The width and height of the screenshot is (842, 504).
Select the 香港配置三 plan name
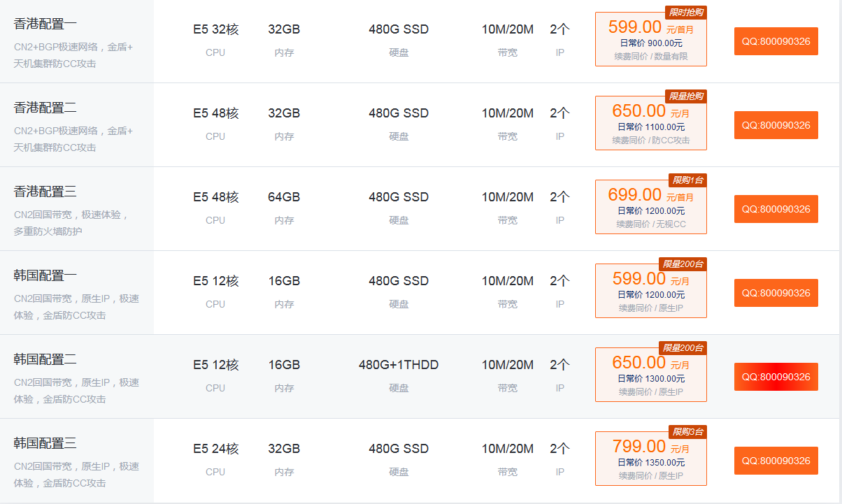click(x=45, y=192)
